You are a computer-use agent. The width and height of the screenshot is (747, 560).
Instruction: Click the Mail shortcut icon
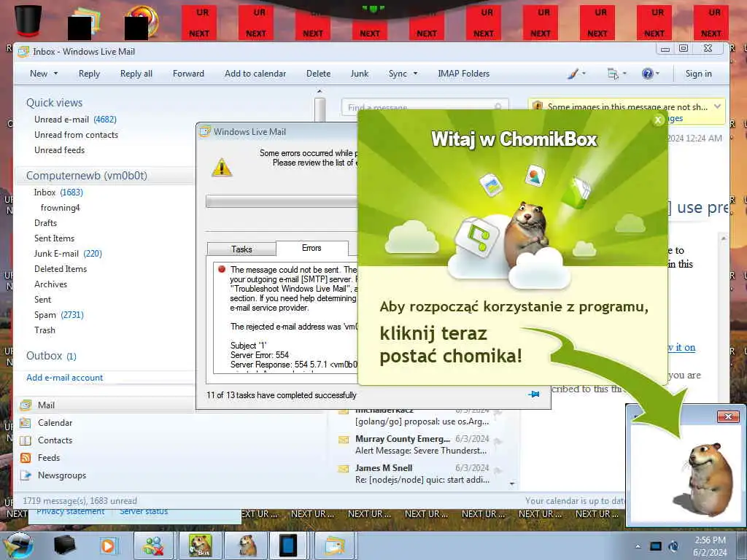[x=26, y=405]
